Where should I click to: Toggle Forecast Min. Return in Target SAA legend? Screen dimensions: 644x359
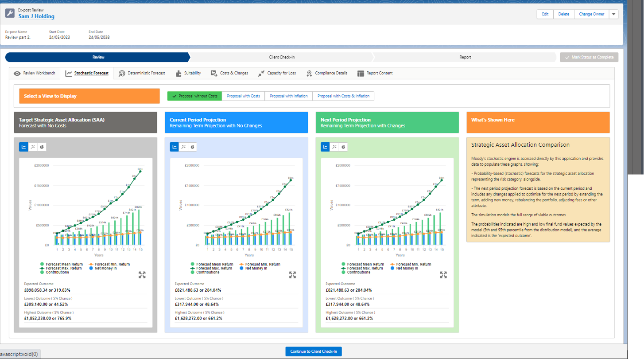click(x=109, y=264)
